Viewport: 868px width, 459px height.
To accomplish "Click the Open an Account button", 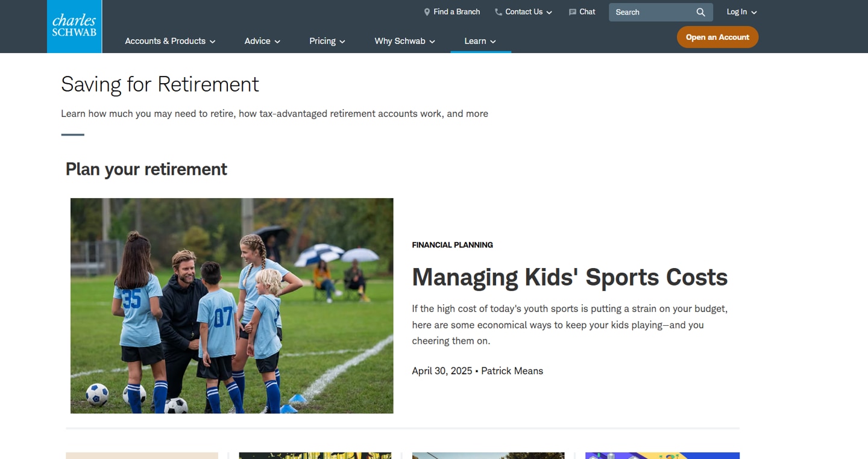I will 717,37.
